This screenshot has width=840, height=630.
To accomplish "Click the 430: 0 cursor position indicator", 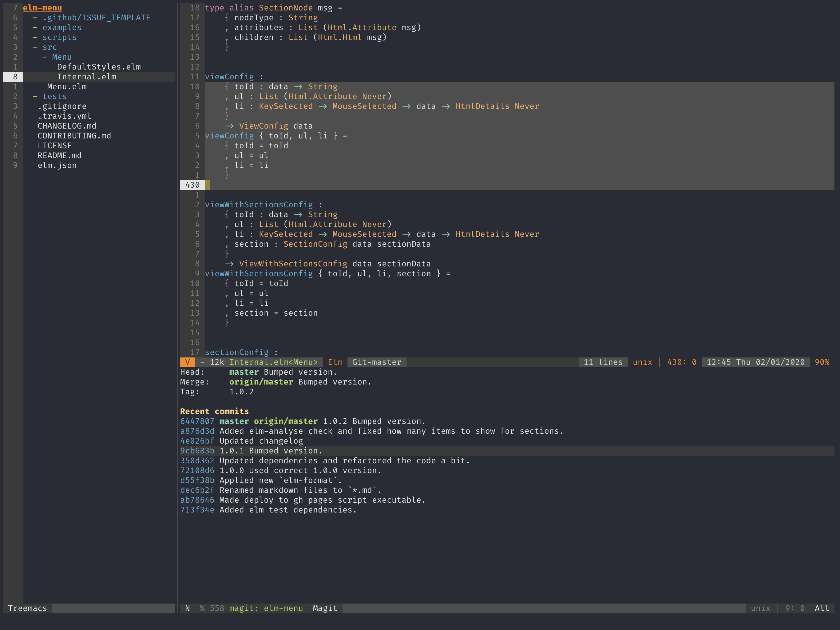I will (x=682, y=362).
